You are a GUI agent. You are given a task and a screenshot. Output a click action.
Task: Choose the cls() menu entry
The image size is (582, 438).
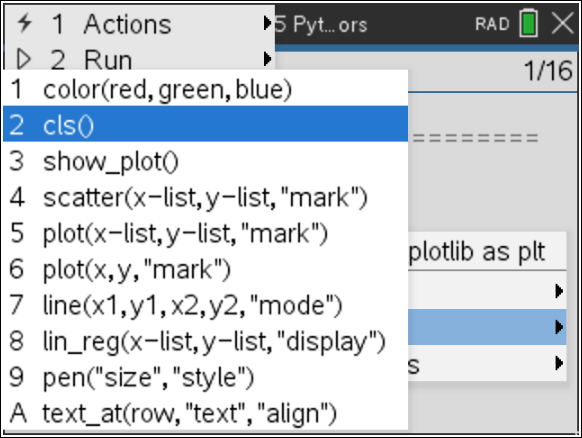pos(205,125)
